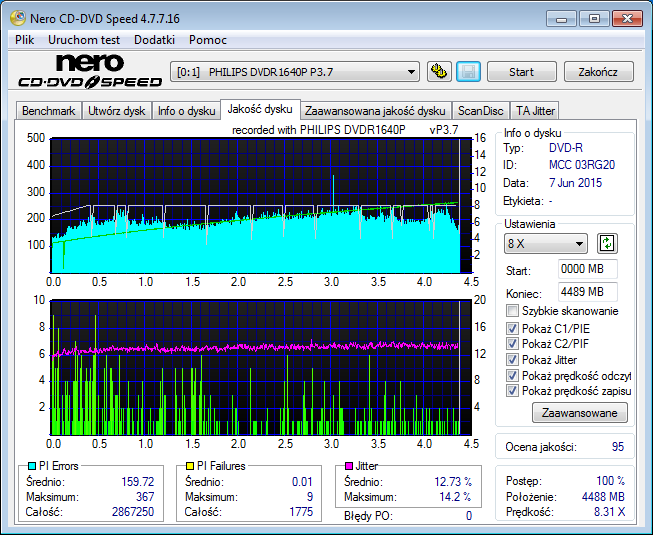Click the Nero CD-DVD Speed logo
Image resolution: width=653 pixels, height=535 pixels.
[x=90, y=71]
